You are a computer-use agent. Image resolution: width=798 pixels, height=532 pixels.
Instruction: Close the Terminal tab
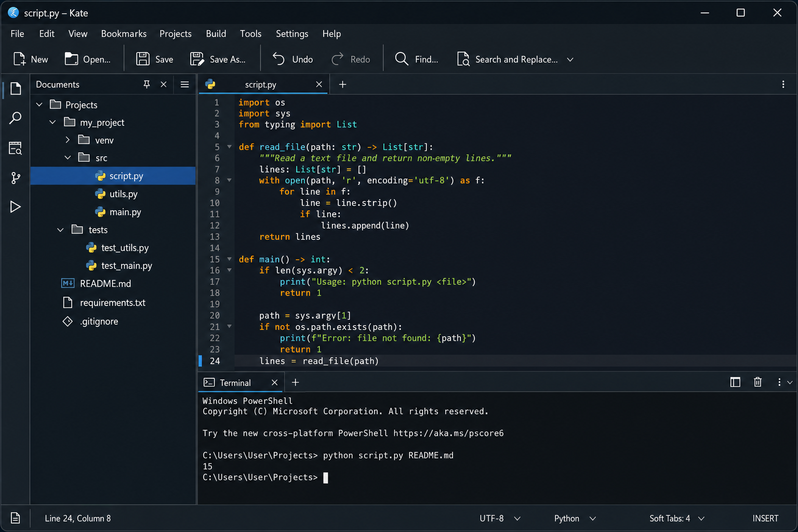[x=274, y=382]
